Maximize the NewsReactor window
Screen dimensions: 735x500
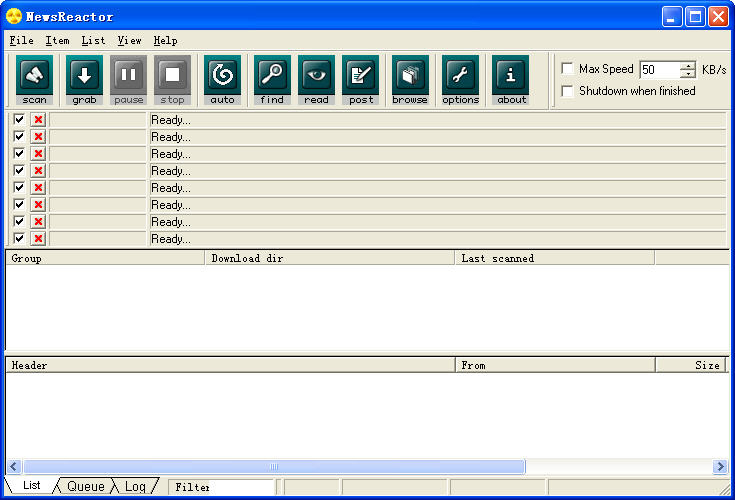click(695, 17)
